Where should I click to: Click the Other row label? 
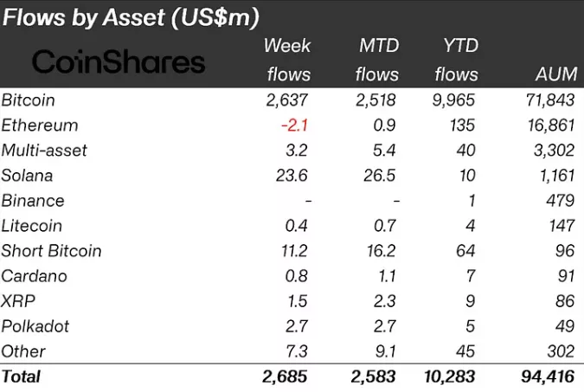pos(24,351)
